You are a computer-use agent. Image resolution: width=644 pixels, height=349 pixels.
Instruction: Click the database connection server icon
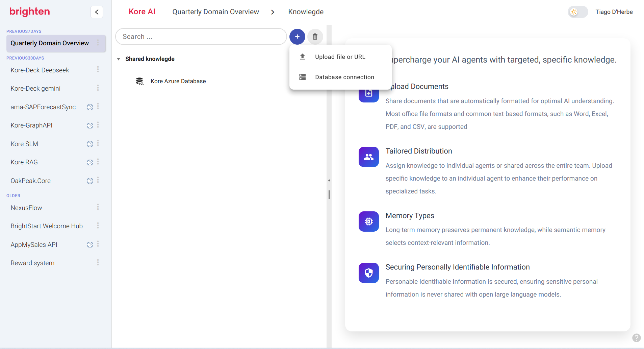(303, 77)
